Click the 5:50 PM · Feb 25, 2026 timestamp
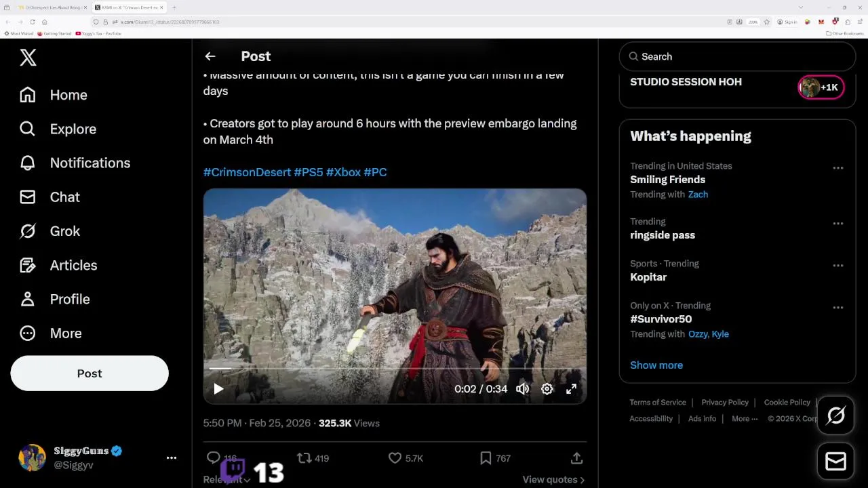Image resolution: width=868 pixels, height=488 pixels. [257, 423]
